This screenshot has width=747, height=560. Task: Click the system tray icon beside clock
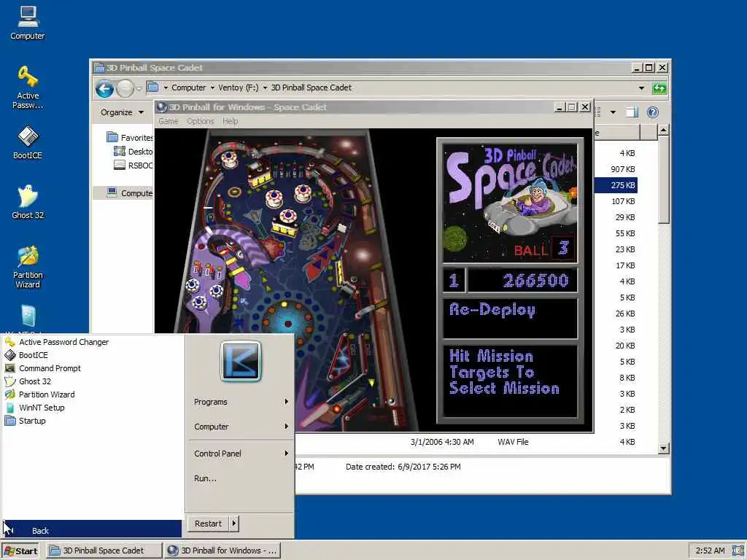[x=738, y=551]
